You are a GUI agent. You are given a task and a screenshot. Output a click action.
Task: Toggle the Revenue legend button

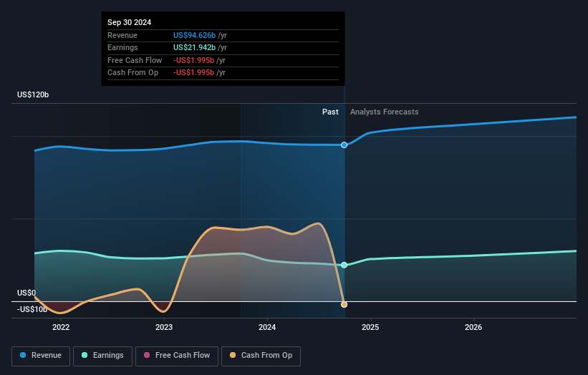point(41,356)
